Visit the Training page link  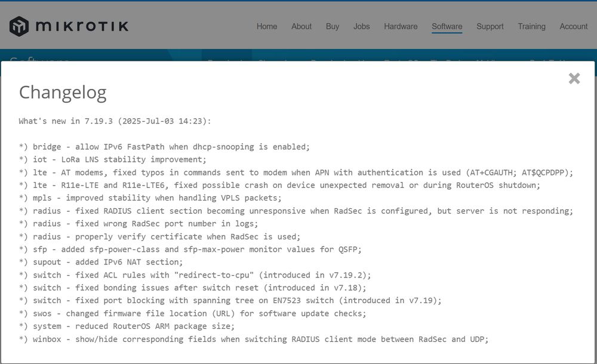(x=531, y=26)
